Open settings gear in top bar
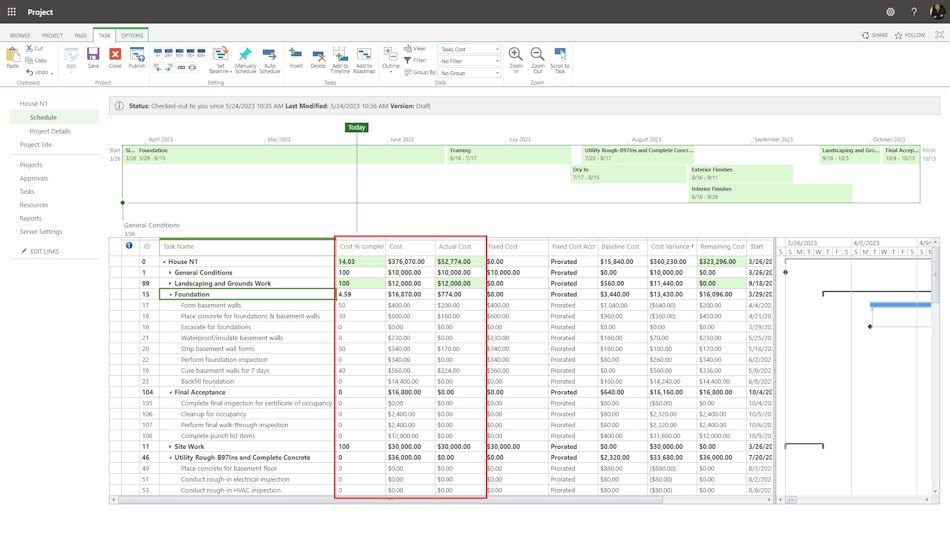The width and height of the screenshot is (950, 534). coord(890,12)
